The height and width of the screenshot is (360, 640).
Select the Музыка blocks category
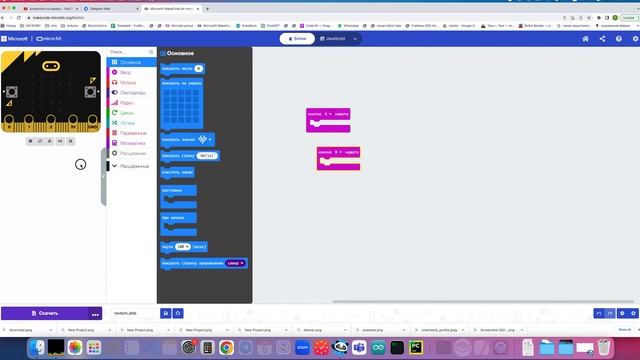coord(131,82)
